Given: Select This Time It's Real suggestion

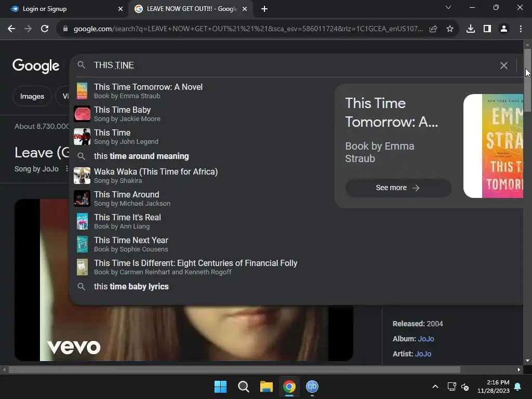Looking at the screenshot, I should [x=204, y=221].
